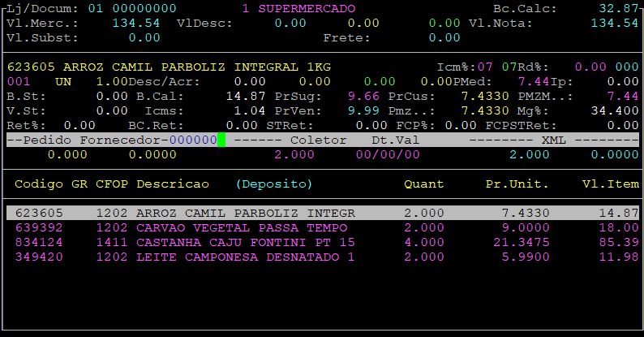The height and width of the screenshot is (337, 644).
Task: Click the Descricao column header
Action: click(173, 184)
